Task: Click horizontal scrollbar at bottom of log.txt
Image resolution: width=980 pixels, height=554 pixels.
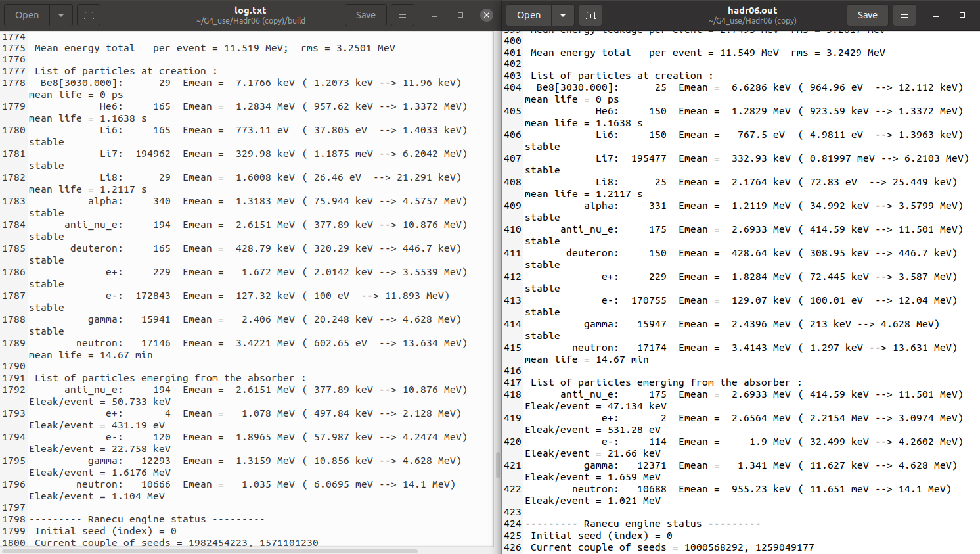Action: 210,551
